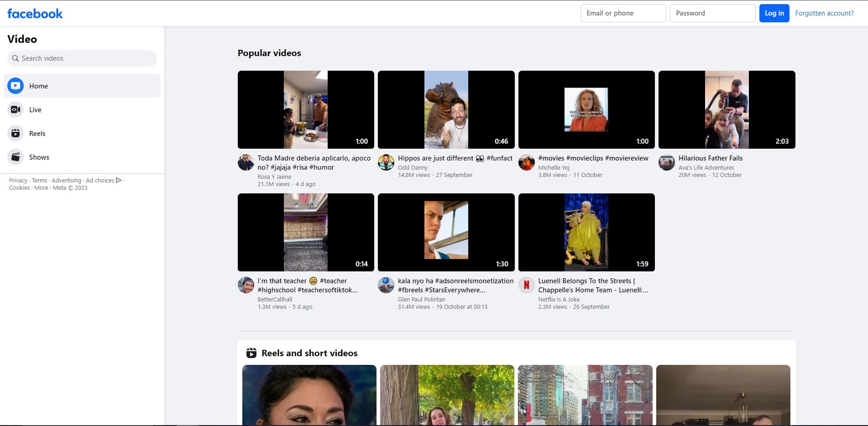Open the Home menu item
Screen dimensions: 868x426
(82, 86)
